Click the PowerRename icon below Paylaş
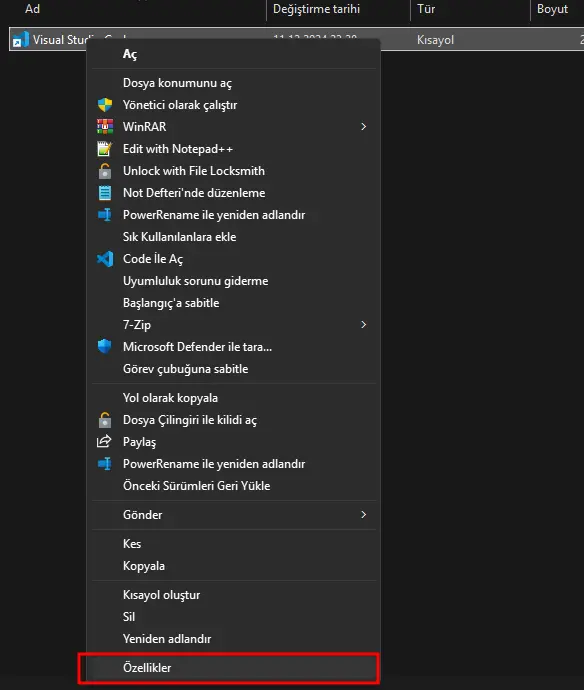This screenshot has width=584, height=690. [105, 464]
